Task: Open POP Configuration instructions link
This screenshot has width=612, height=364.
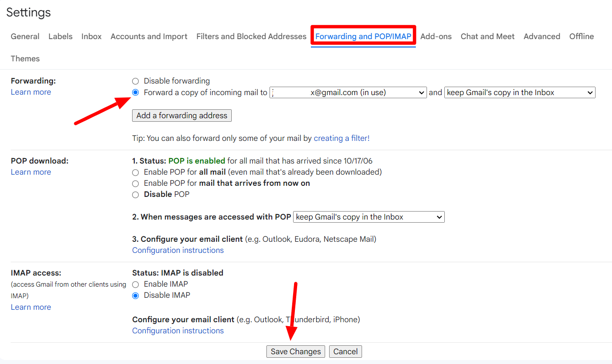Action: pyautogui.click(x=178, y=250)
